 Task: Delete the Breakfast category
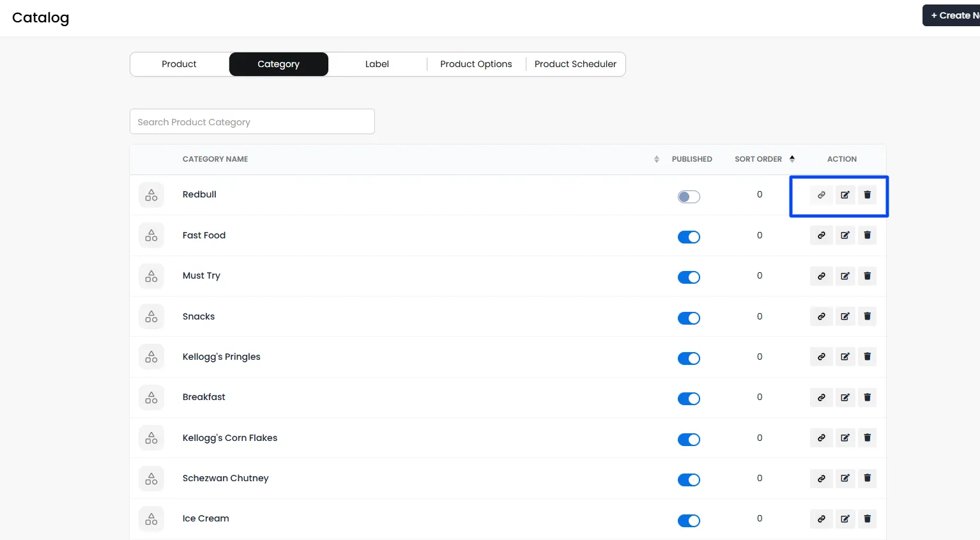click(x=868, y=397)
